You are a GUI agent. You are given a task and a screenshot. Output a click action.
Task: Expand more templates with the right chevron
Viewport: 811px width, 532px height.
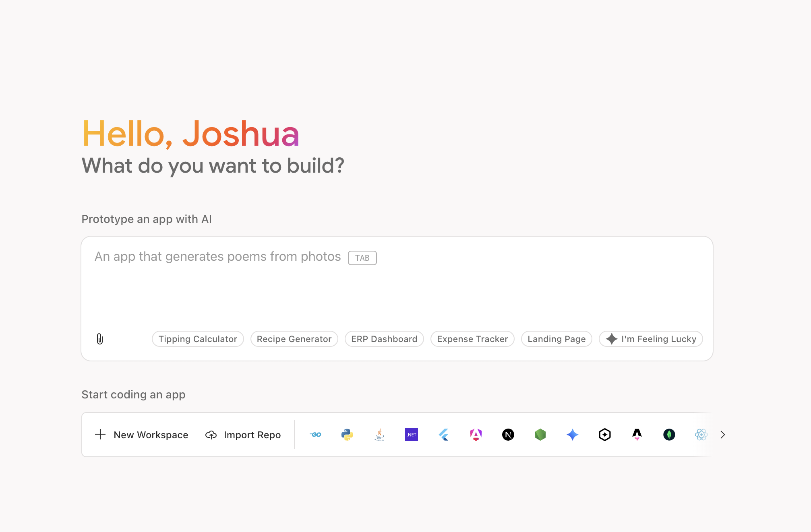pos(722,435)
